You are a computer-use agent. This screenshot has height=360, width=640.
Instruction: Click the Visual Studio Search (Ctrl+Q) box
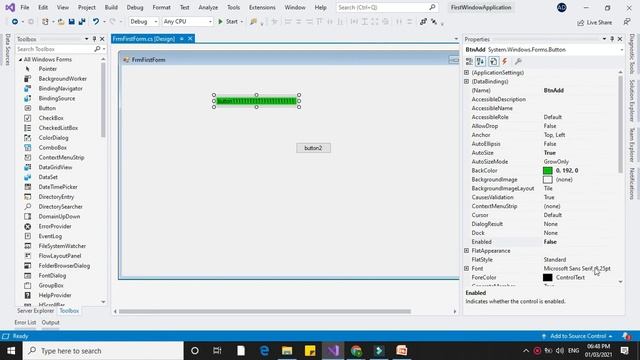386,7
